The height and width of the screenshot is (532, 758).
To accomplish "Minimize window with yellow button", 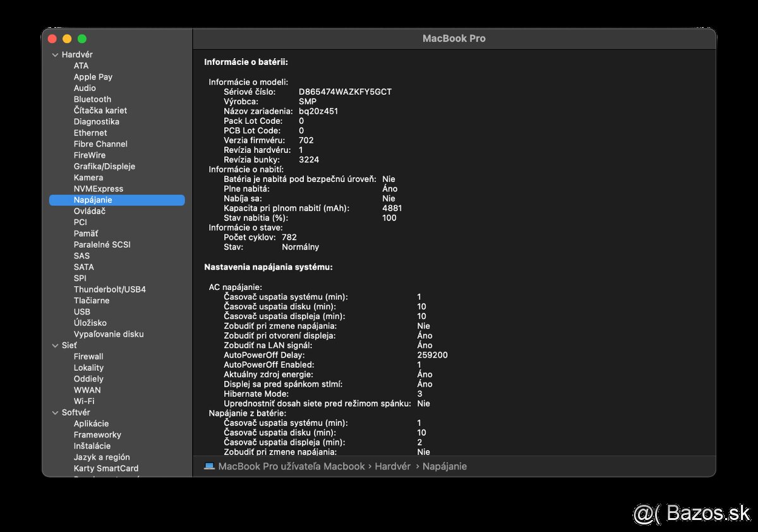I will (x=67, y=39).
